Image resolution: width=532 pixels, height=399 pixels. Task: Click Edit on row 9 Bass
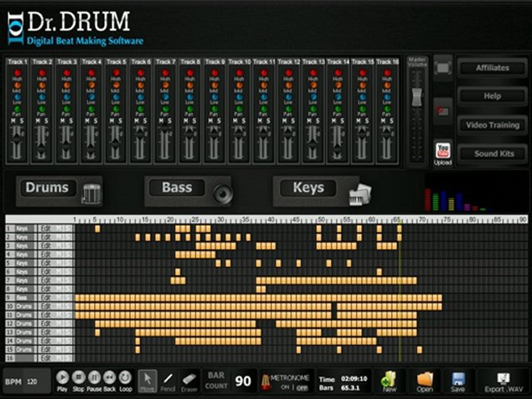click(x=46, y=298)
